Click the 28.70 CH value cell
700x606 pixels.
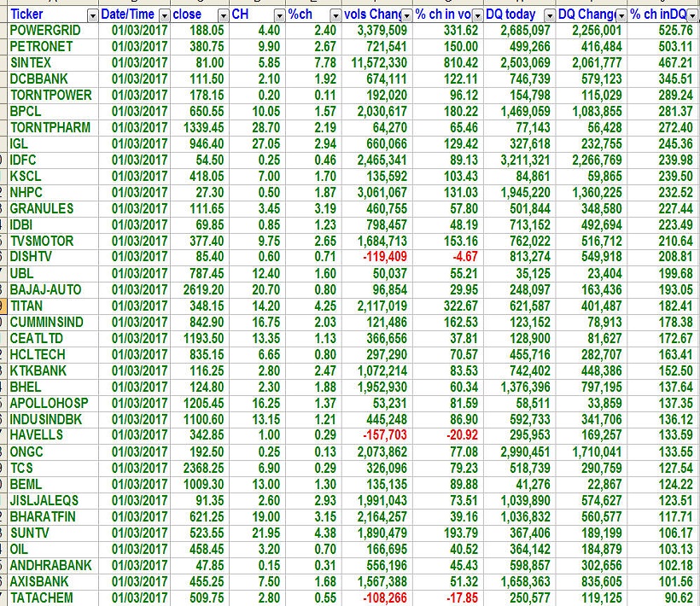[x=257, y=128]
